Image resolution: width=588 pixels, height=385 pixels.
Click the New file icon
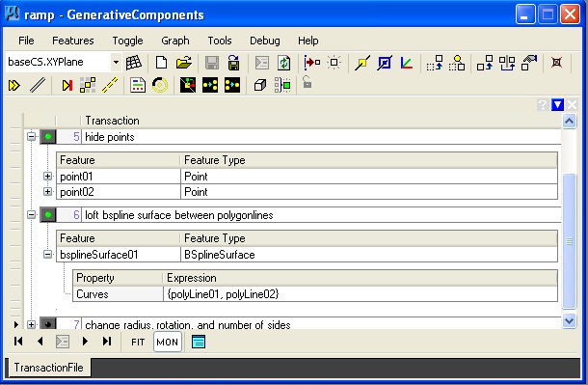(161, 63)
